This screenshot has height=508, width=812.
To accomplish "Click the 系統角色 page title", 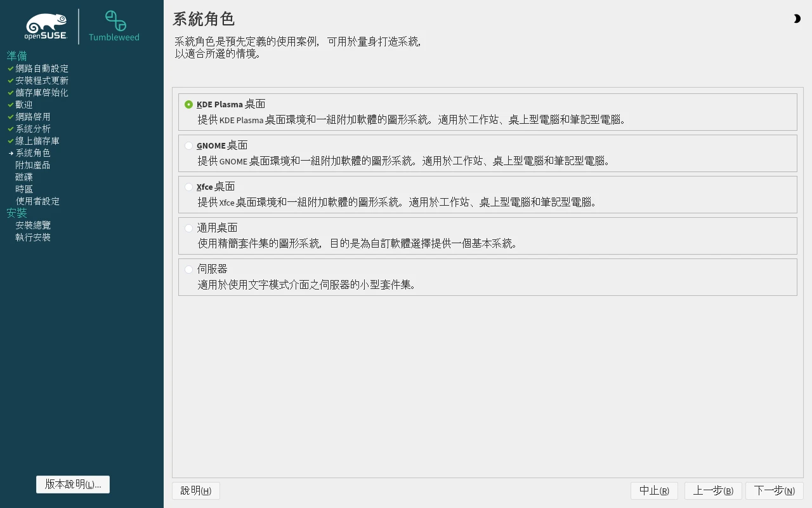I will tap(204, 19).
